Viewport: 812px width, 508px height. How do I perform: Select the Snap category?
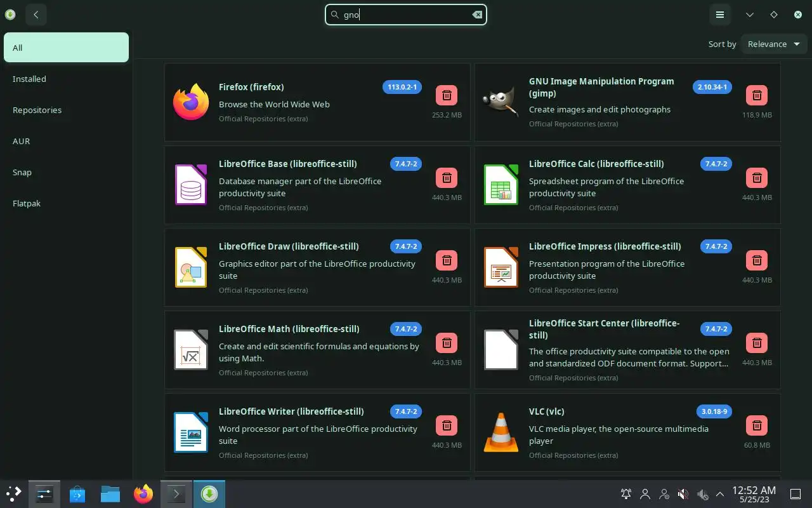pos(66,172)
